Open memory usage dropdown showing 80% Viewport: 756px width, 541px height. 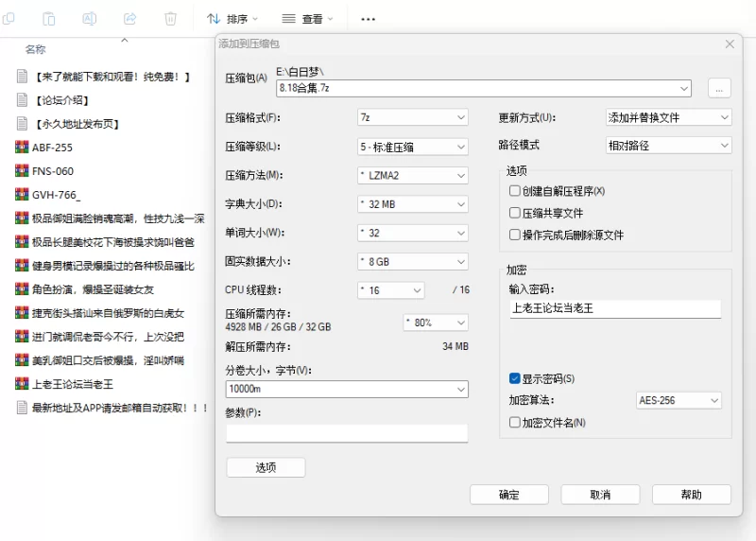(436, 323)
